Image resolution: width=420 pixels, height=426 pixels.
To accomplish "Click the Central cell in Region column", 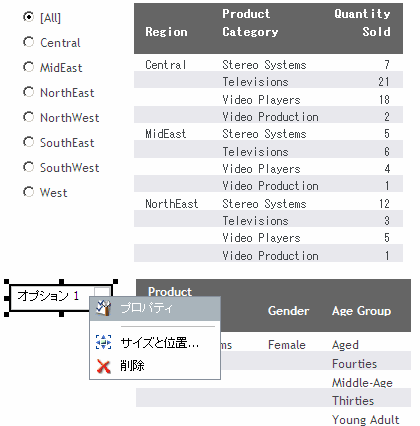I will (x=166, y=64).
